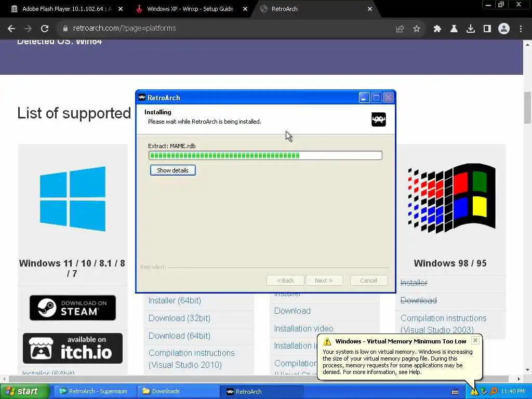Open the Installer (64bit) link
Screen dimensions: 532x399
pyautogui.click(x=175, y=301)
